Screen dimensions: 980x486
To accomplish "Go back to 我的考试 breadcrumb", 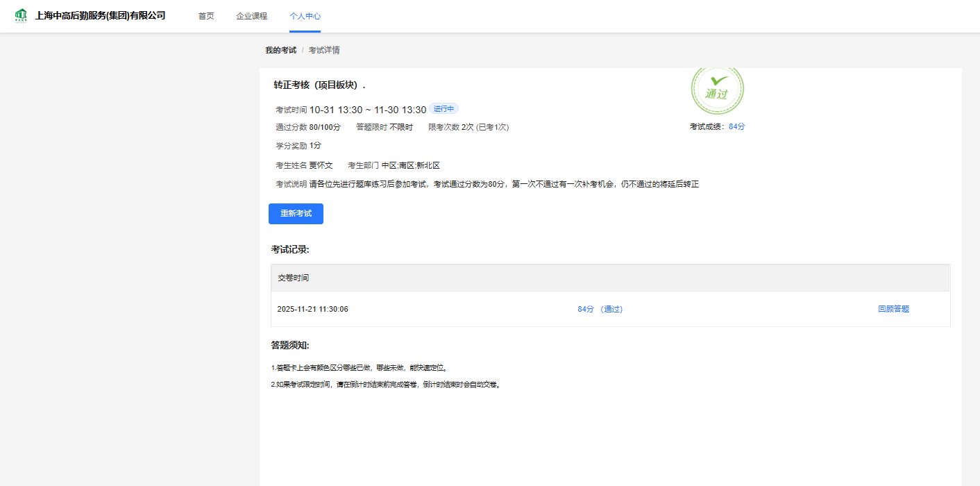I will click(280, 50).
